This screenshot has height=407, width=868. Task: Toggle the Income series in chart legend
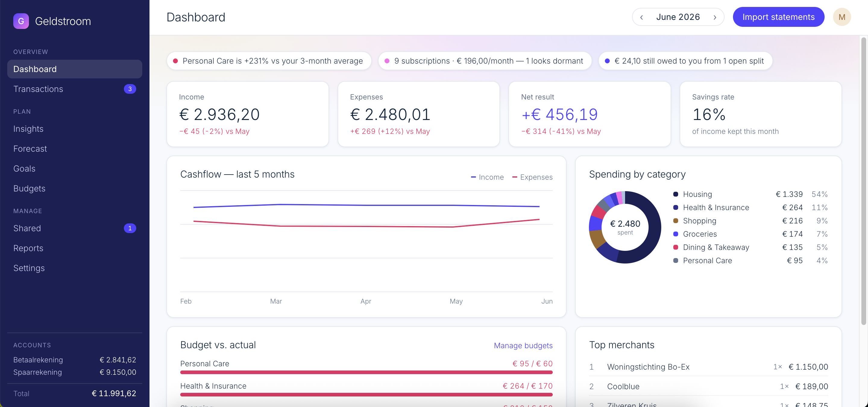point(487,177)
